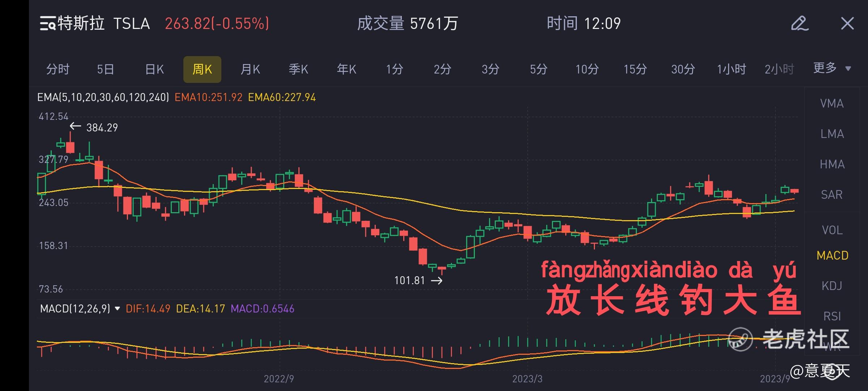
Task: Tap the 成交量 5761万 volume readout
Action: (x=408, y=24)
